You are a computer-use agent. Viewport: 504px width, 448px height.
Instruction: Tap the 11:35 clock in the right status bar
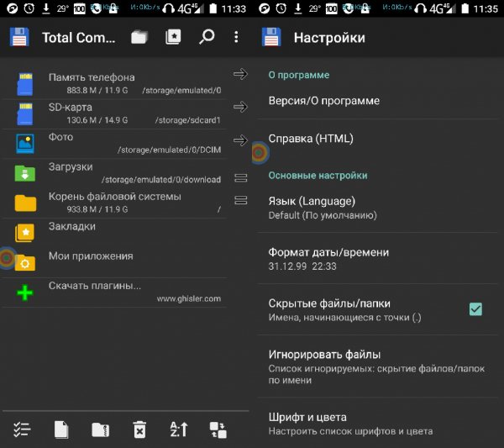[x=486, y=8]
